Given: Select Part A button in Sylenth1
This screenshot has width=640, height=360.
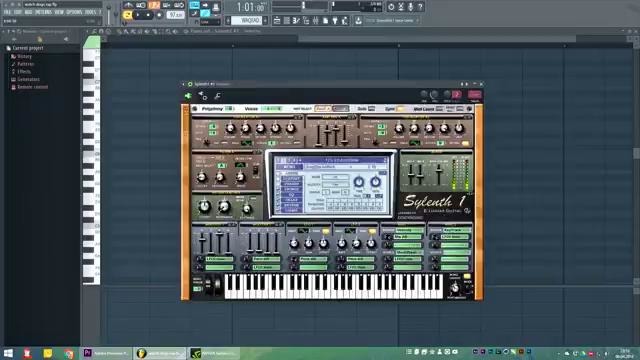Looking at the screenshot, I should [x=322, y=109].
